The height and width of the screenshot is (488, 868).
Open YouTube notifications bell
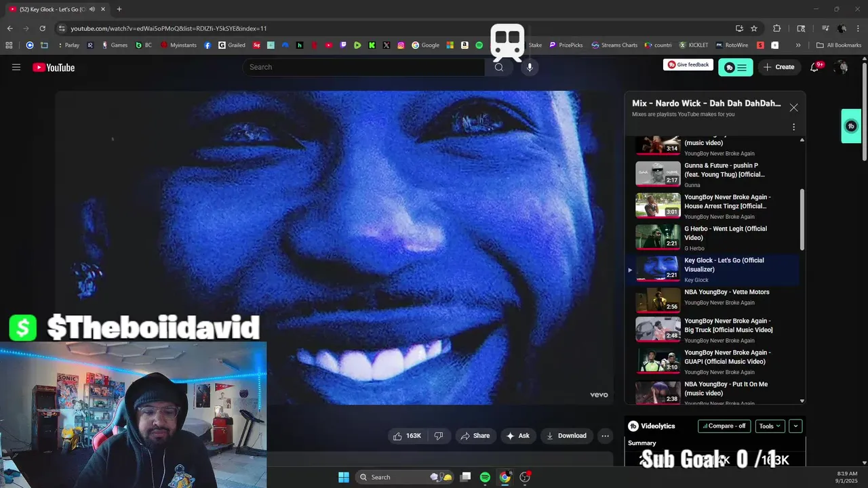point(815,67)
